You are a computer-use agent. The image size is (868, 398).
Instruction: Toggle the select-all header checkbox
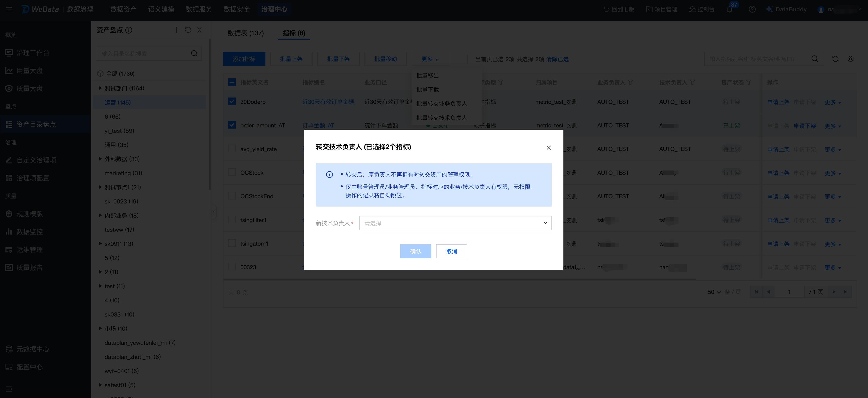pos(232,82)
